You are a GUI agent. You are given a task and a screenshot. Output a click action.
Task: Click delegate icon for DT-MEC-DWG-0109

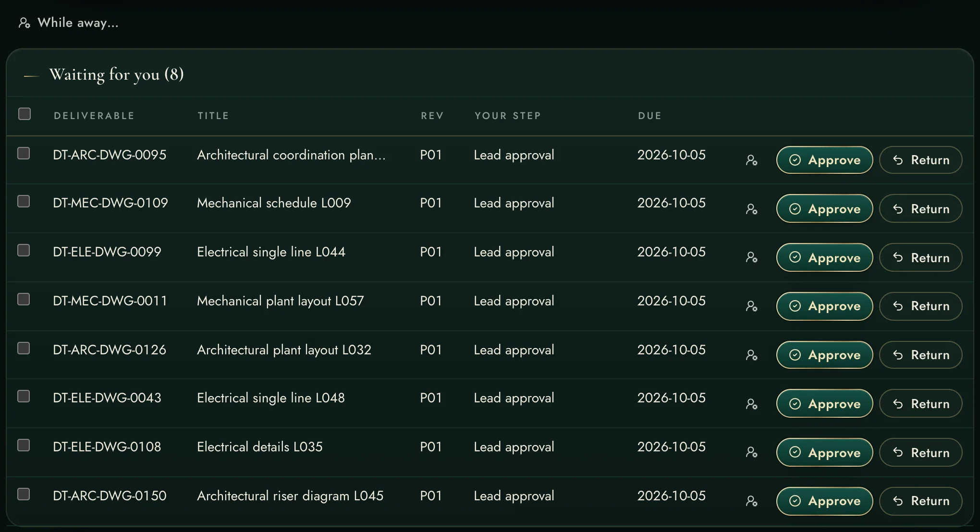coord(752,209)
